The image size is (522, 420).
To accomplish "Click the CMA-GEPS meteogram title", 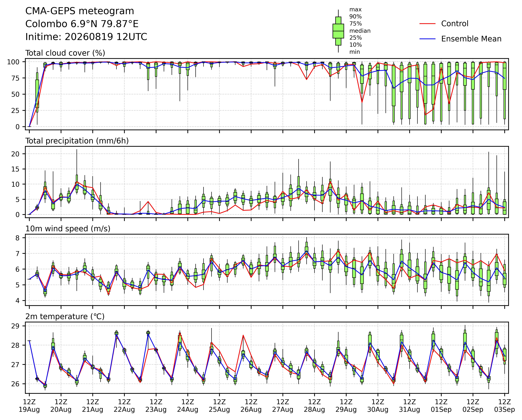I will coord(80,11).
